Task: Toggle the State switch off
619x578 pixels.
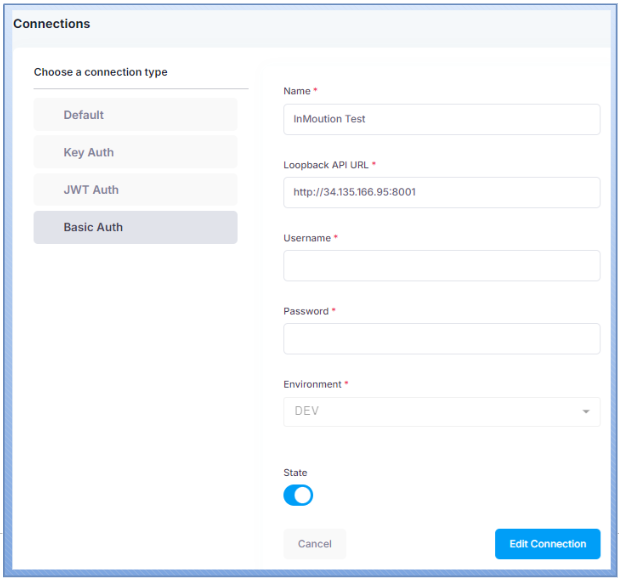Action: (x=298, y=495)
